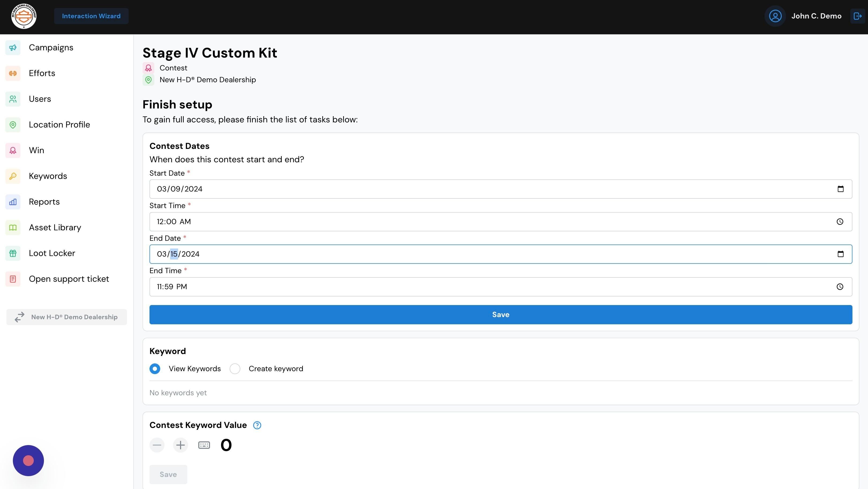Image resolution: width=868 pixels, height=489 pixels.
Task: Open the Start Time clock picker
Action: point(840,221)
